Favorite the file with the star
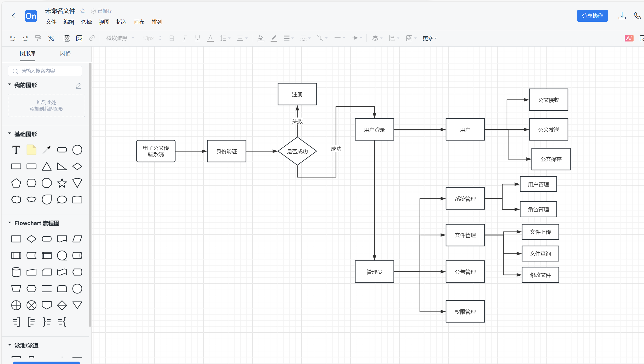The width and height of the screenshot is (644, 364). 83,11
